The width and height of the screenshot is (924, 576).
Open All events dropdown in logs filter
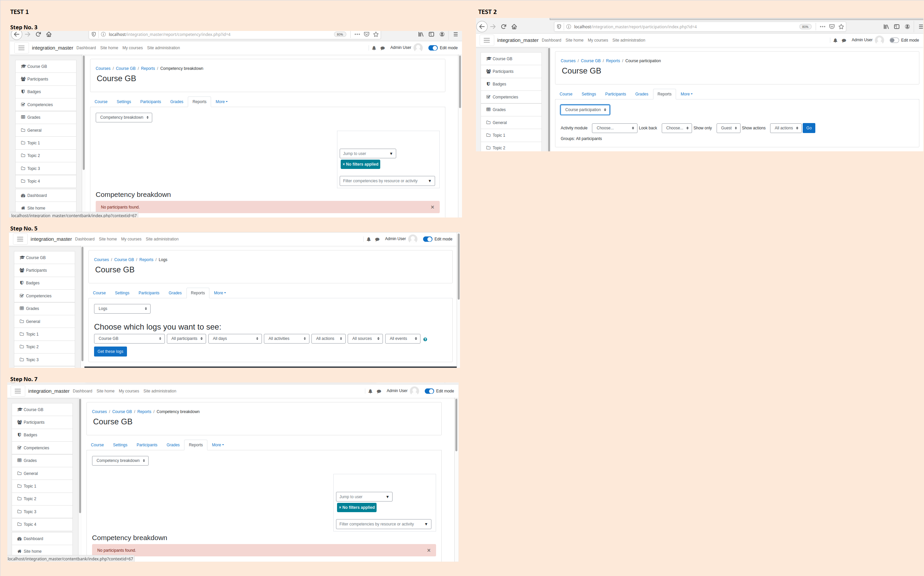coord(403,339)
